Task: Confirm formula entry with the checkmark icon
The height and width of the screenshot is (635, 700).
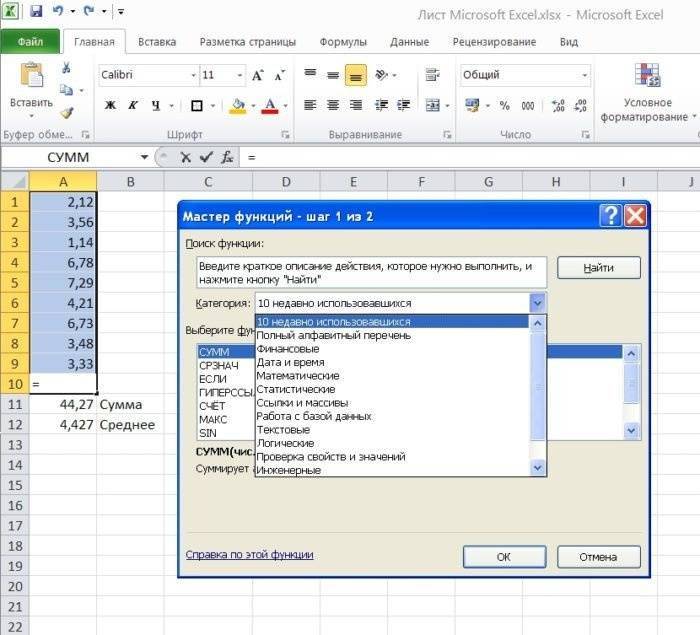Action: (x=206, y=157)
